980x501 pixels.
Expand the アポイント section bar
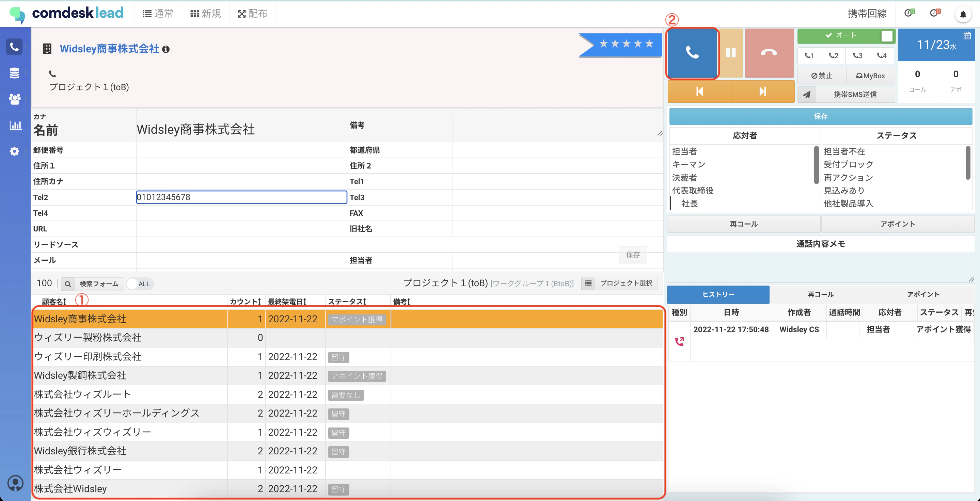pos(898,224)
